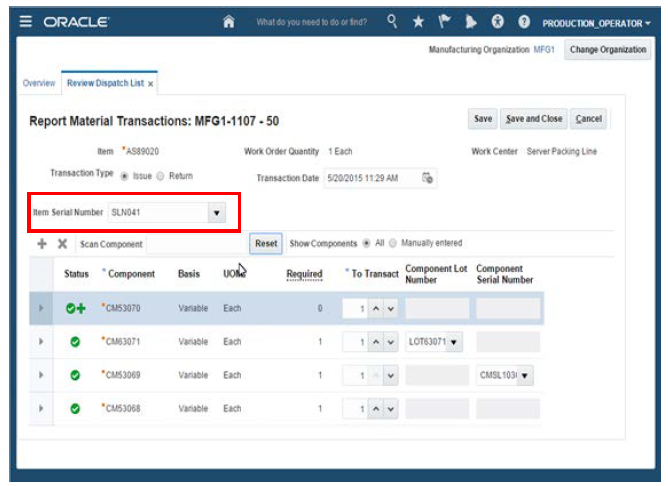This screenshot has height=486, width=668.
Task: Show Manually entered components only
Action: tap(393, 243)
